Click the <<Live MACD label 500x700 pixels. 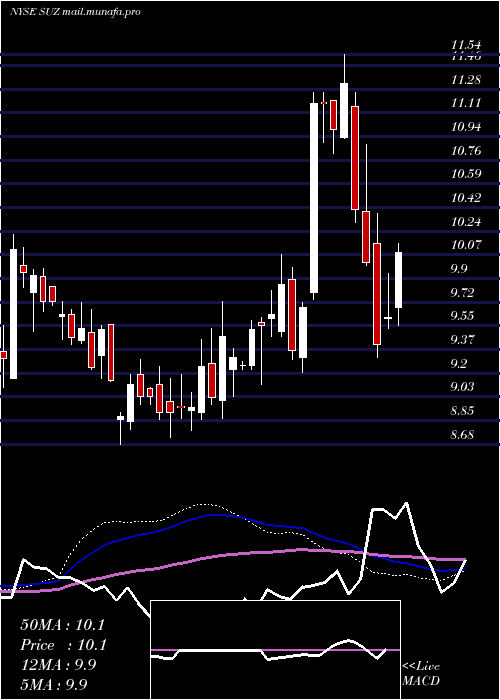(421, 674)
